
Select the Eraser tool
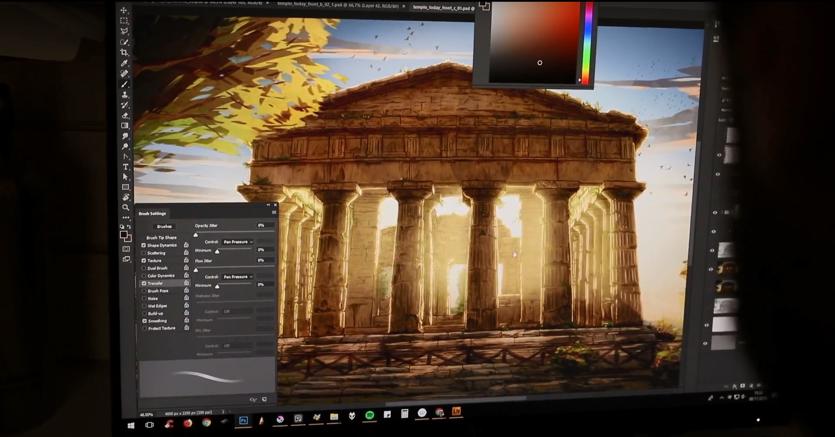125,115
